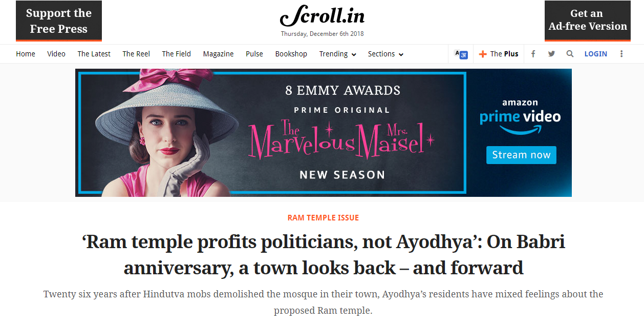Click the Amazon Prime Video logo
The image size is (644, 324).
520,117
